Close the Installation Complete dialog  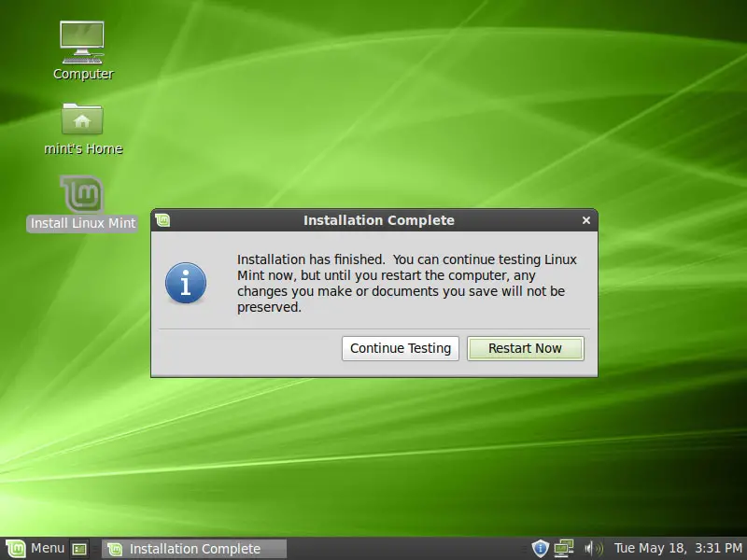(x=586, y=220)
